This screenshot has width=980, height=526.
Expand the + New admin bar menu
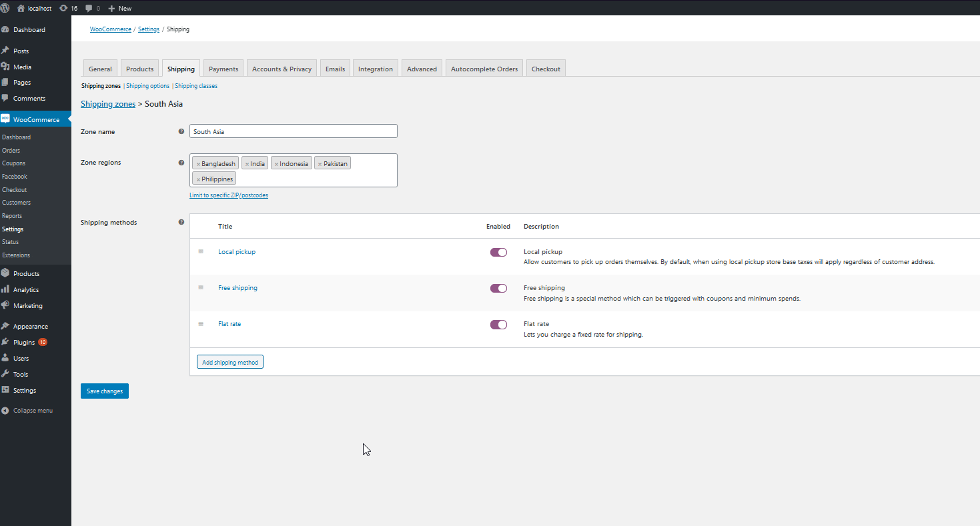(120, 8)
